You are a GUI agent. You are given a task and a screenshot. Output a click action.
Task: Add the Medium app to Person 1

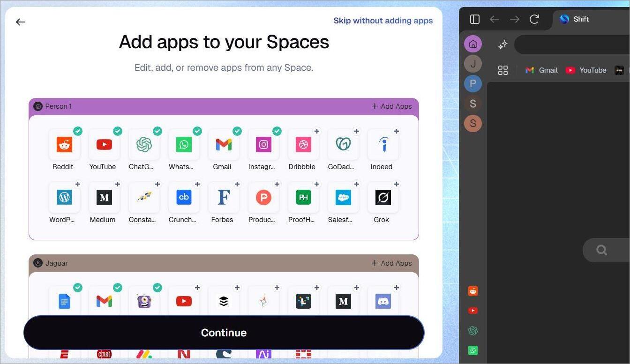118,184
